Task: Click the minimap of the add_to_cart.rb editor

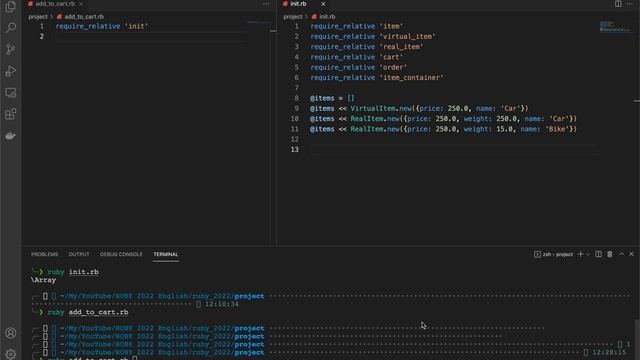Action: tap(258, 22)
